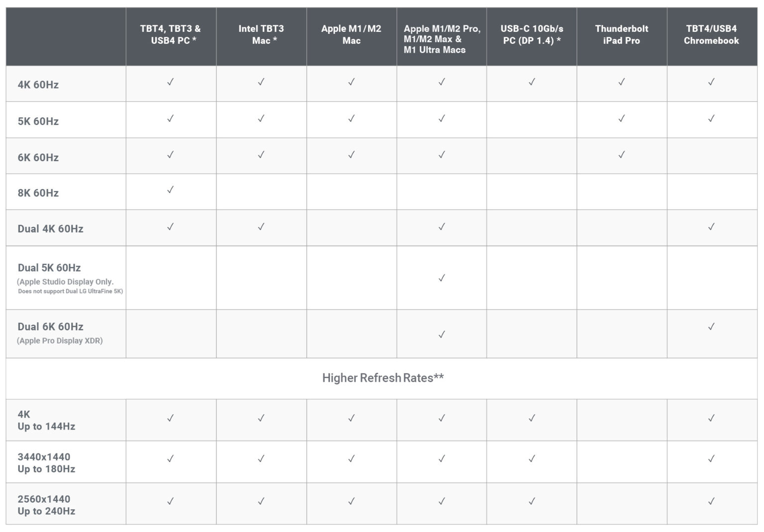Viewport: 764px width, 532px height.
Task: Click the Dual 5K 60Hz checkmark for M1/M2 Pro Macs
Action: [x=442, y=278]
